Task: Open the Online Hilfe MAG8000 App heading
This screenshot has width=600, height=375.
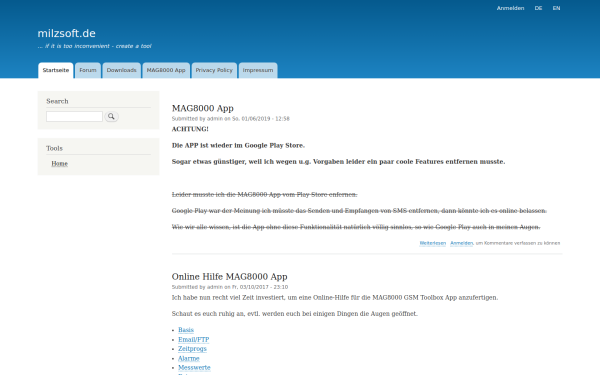Action: click(x=230, y=277)
